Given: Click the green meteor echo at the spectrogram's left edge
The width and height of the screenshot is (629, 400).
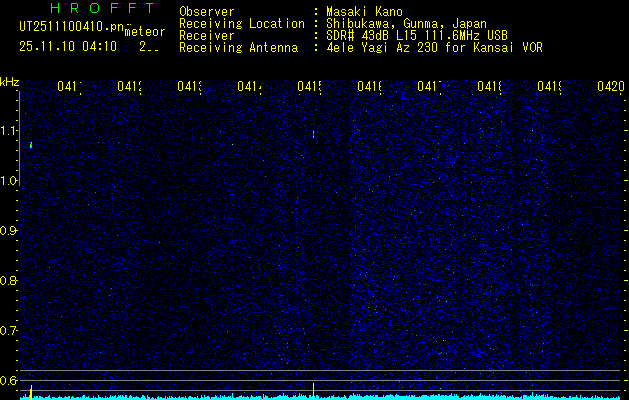Looking at the screenshot, I should (x=31, y=145).
